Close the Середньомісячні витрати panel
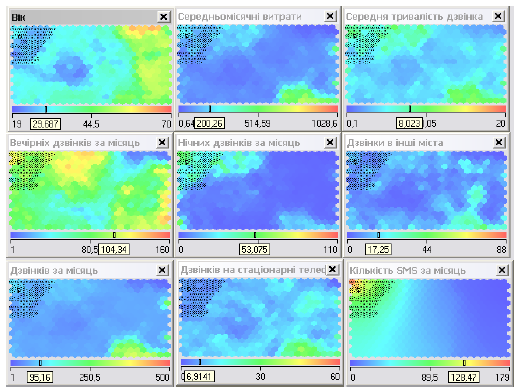 pyautogui.click(x=330, y=16)
